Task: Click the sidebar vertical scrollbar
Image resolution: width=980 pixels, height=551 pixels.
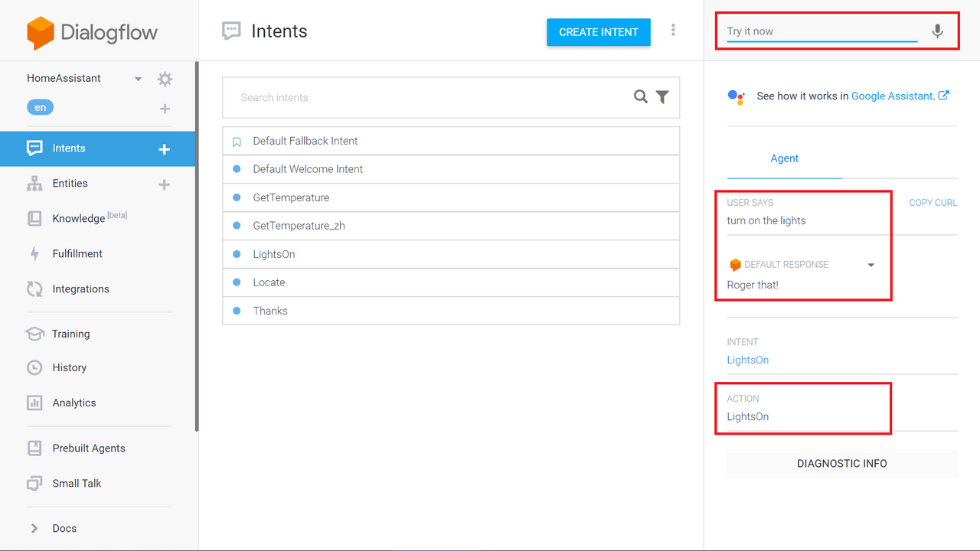Action: coord(197,246)
